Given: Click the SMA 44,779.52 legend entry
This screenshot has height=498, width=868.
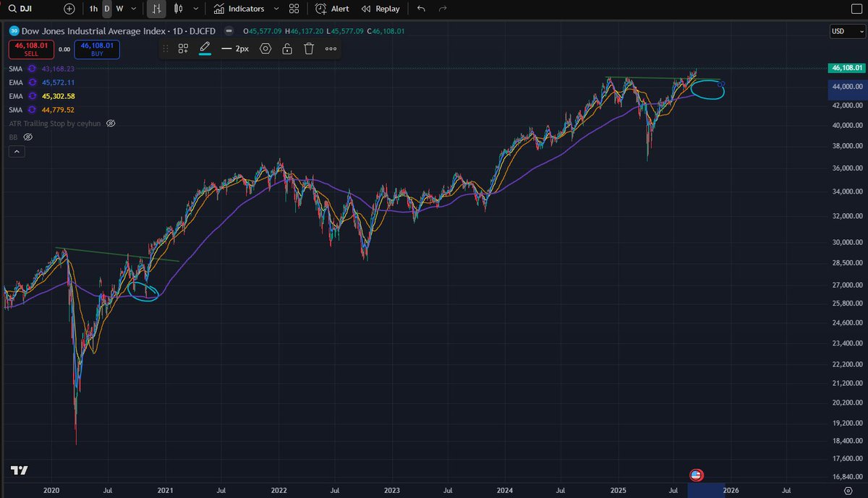Looking at the screenshot, I should [42, 110].
